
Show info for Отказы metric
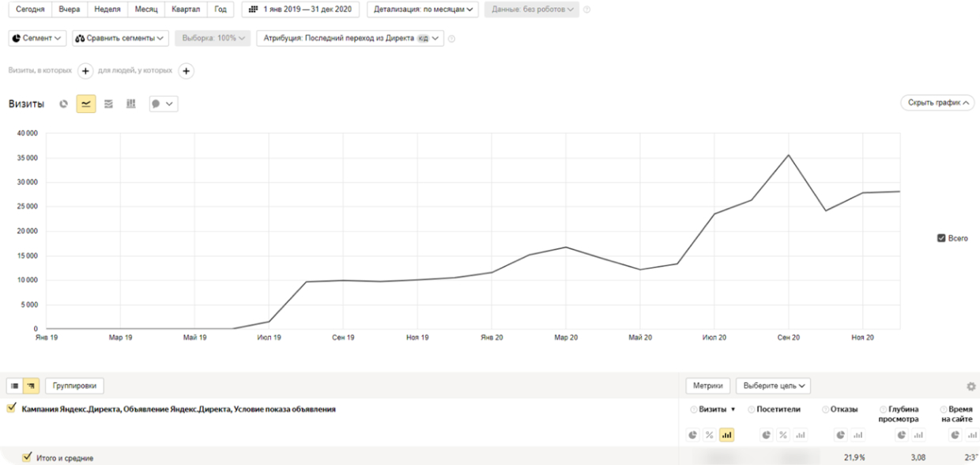(825, 410)
